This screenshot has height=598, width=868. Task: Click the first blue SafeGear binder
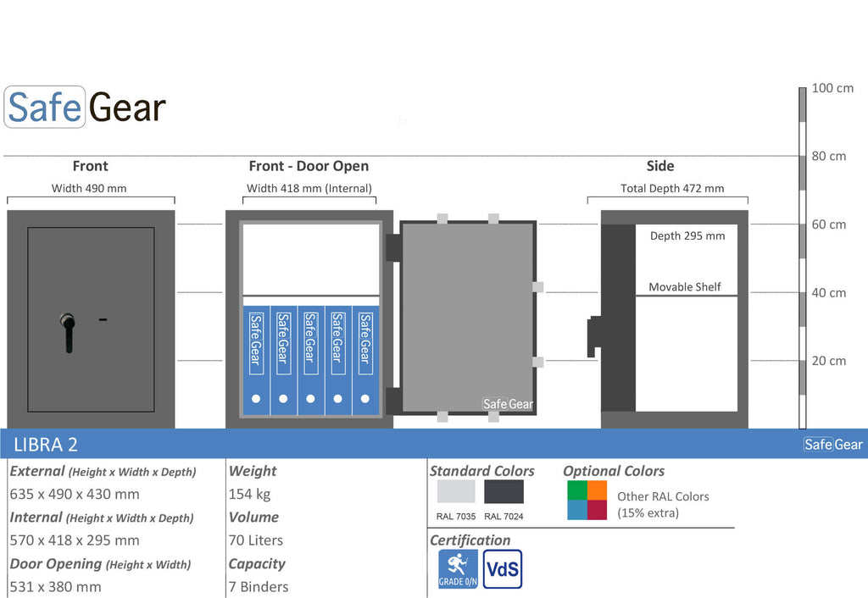tap(256, 360)
